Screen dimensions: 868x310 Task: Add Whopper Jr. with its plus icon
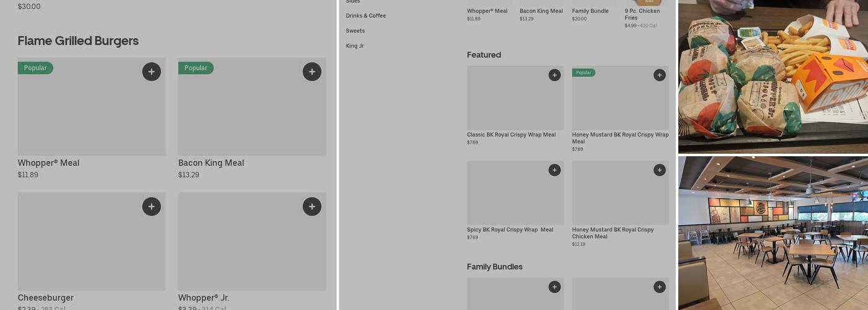click(312, 206)
